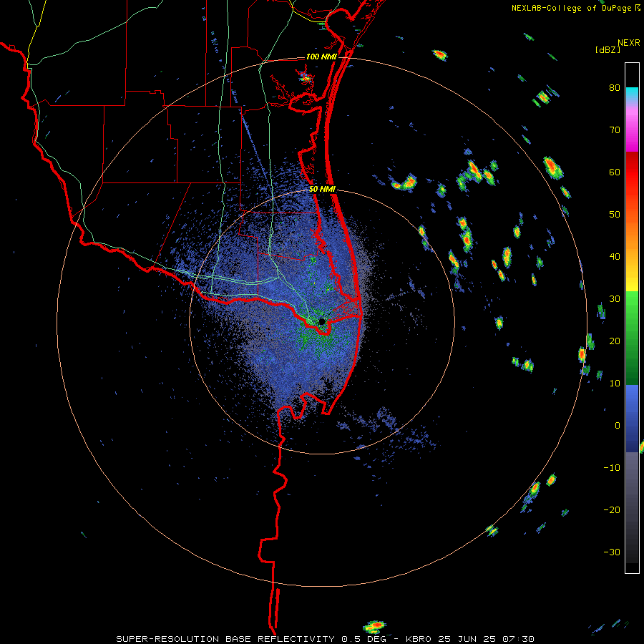Click the 20 value on the dBZ scale
The height and width of the screenshot is (644, 644).
[615, 341]
